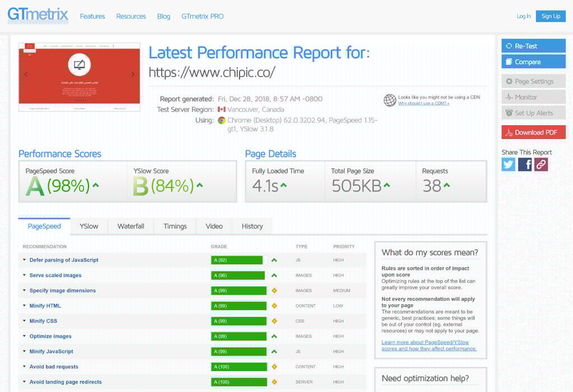Expand Optimize images recommendation

[x=25, y=336]
